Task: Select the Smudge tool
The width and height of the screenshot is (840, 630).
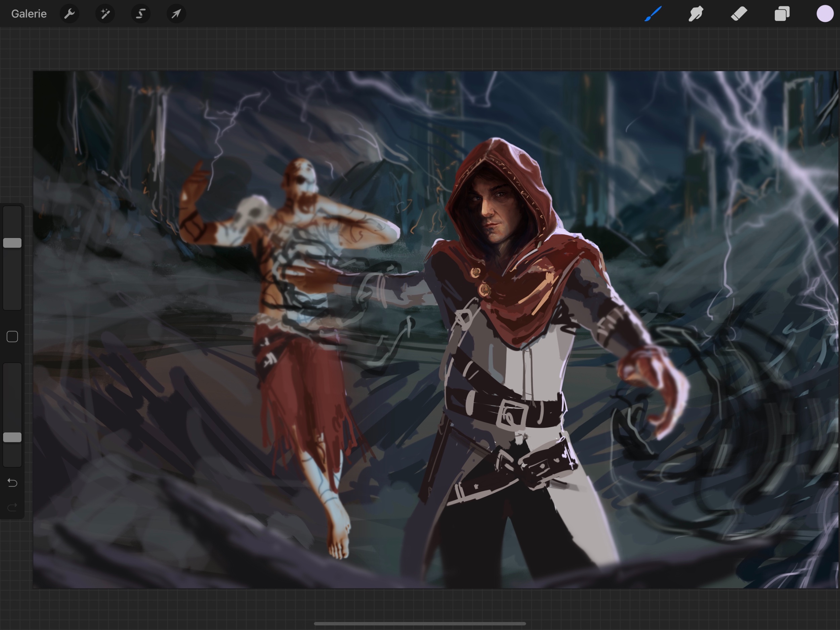Action: click(696, 14)
